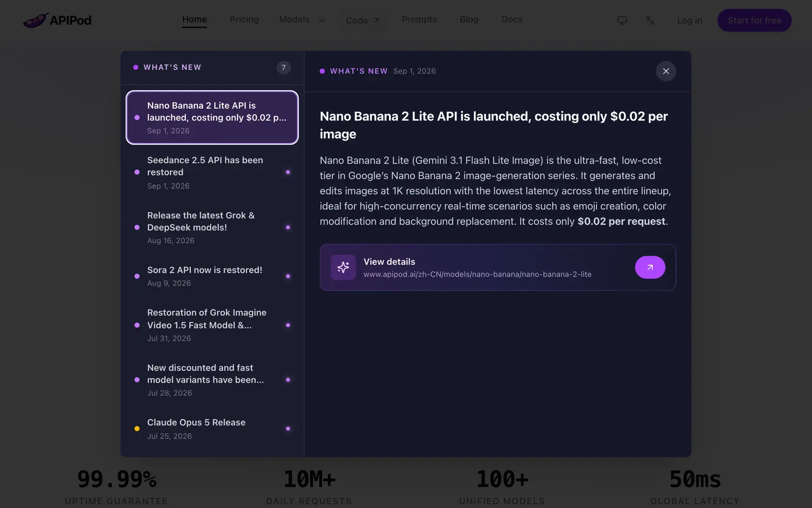This screenshot has height=508, width=812.
Task: Click the news count badge showing 7
Action: coord(284,67)
